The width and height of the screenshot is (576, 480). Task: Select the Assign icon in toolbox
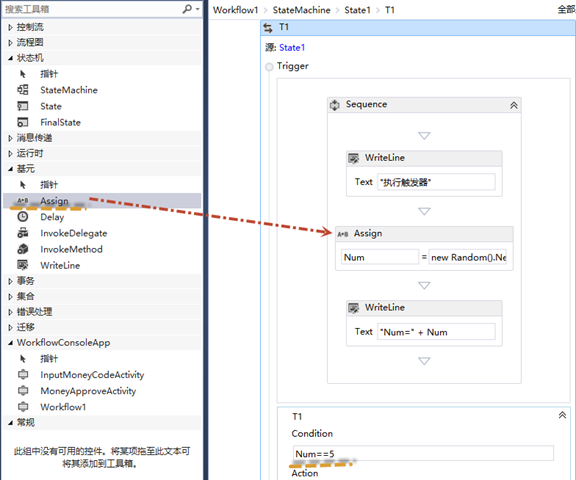pos(23,201)
